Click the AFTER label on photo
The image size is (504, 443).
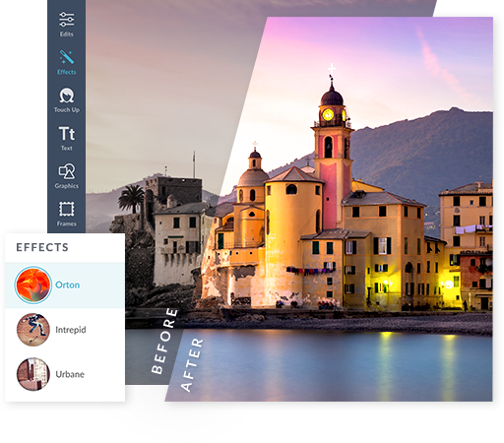coord(192,365)
